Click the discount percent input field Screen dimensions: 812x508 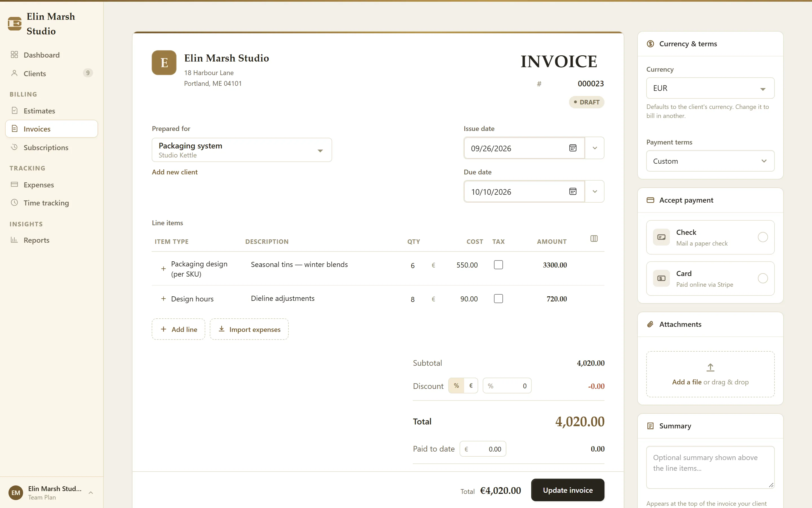507,386
